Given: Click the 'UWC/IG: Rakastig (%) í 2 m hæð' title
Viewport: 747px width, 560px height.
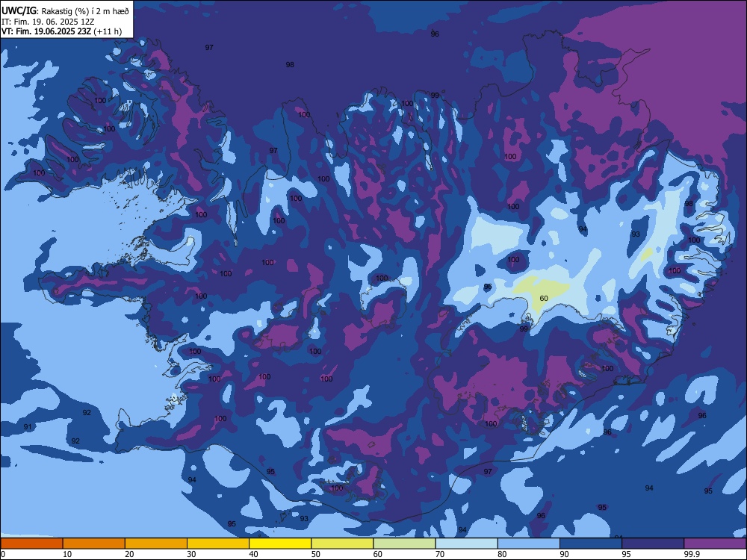Looking at the screenshot, I should (65, 11).
